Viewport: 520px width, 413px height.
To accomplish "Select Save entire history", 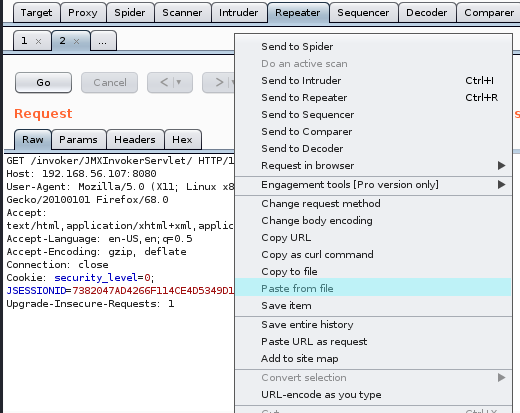I will (x=373, y=325).
